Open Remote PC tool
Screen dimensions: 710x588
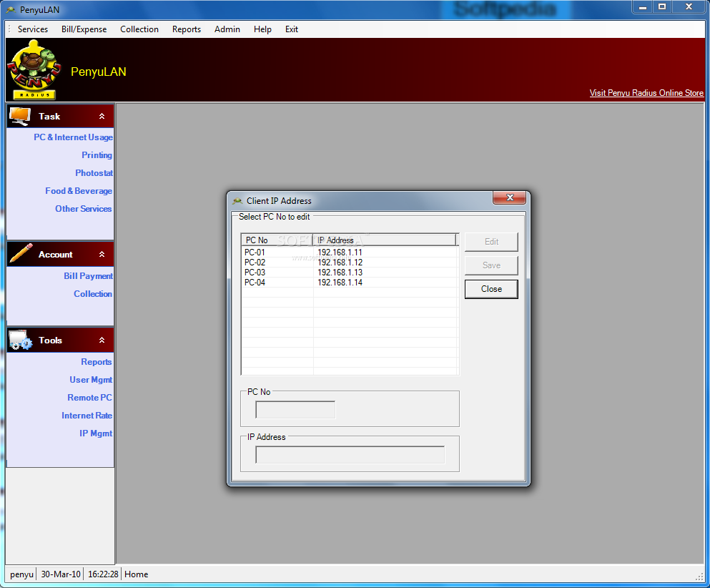89,398
